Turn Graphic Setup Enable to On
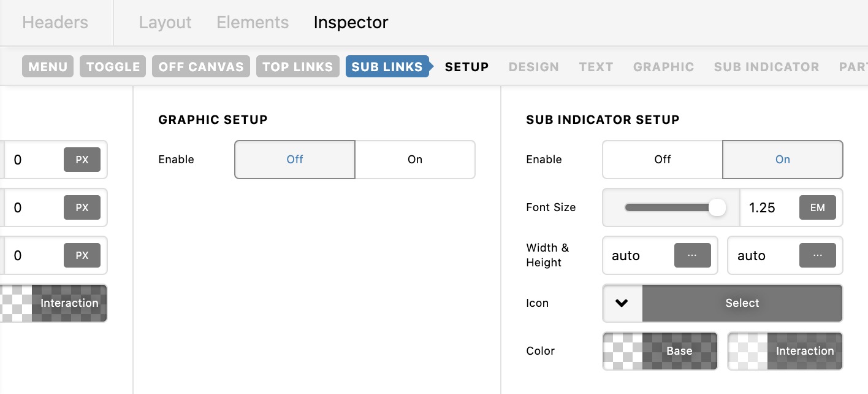This screenshot has height=394, width=868. pyautogui.click(x=415, y=160)
